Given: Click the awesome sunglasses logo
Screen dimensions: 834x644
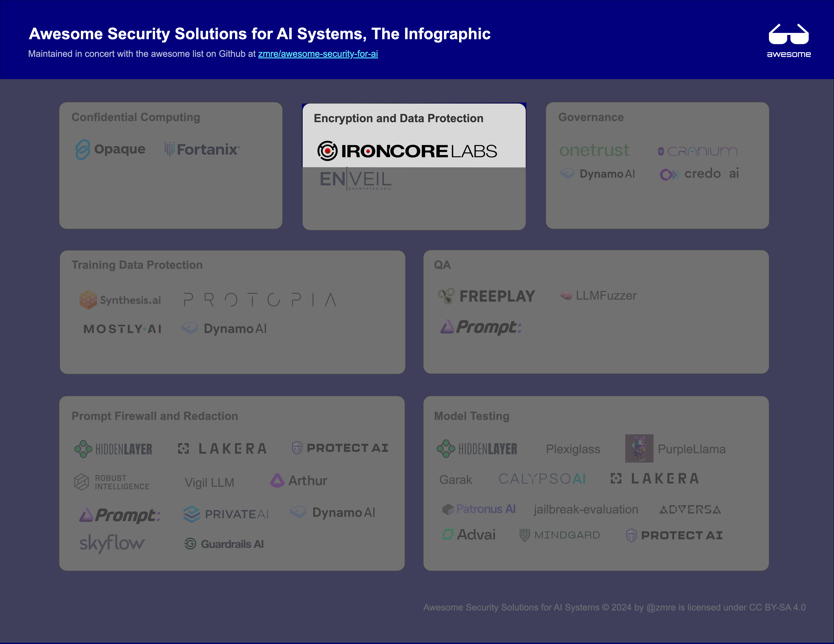Looking at the screenshot, I should click(789, 41).
